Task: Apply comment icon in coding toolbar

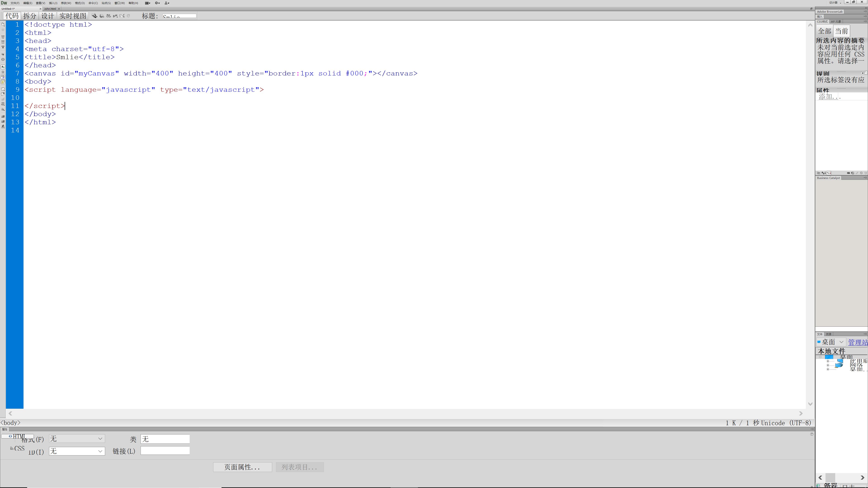Action: click(3, 89)
